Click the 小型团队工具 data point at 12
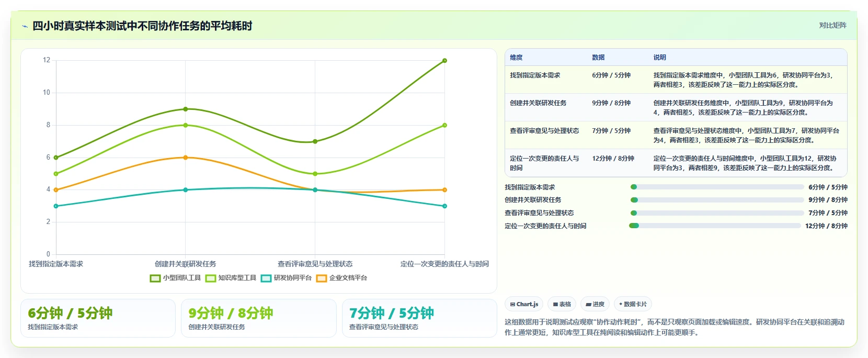This screenshot has width=868, height=358. tap(444, 61)
